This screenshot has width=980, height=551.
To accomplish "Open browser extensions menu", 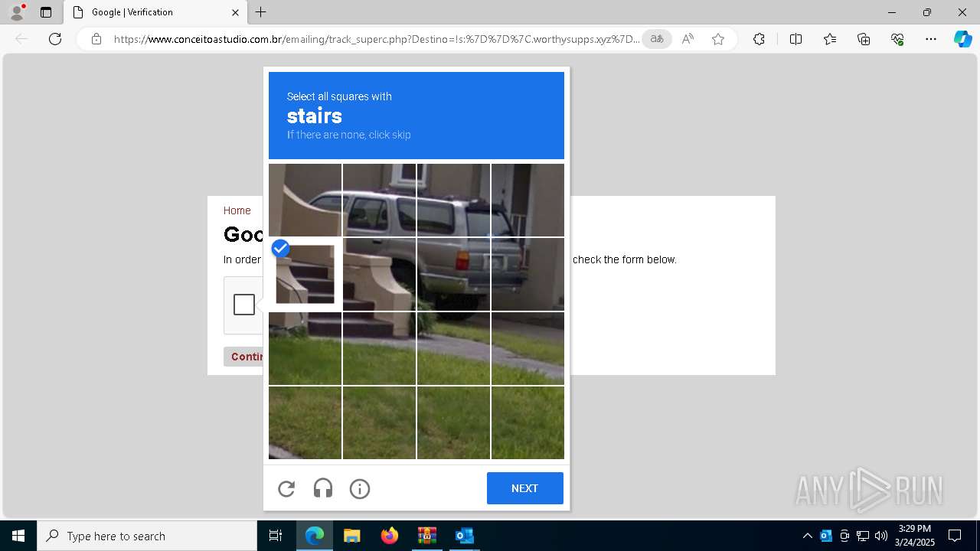I will coord(759,39).
